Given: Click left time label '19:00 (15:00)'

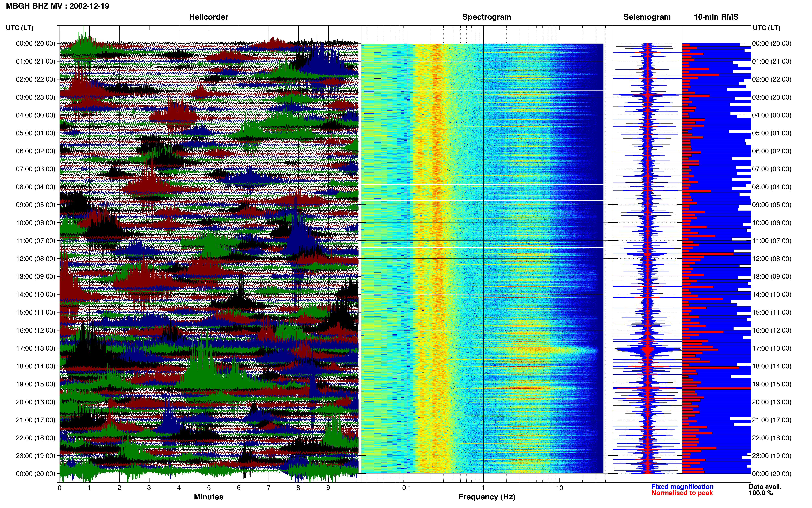Looking at the screenshot, I should 36,384.
